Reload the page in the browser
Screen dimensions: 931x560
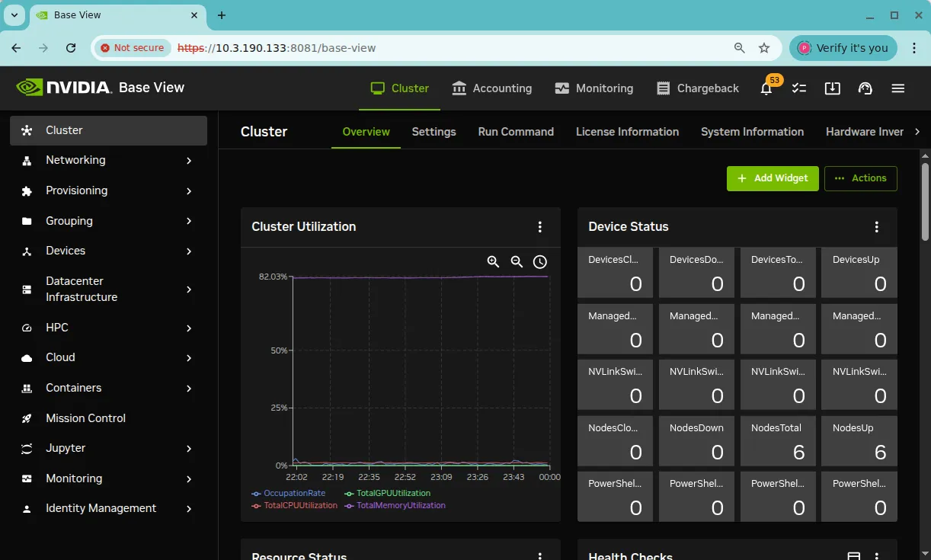coord(71,48)
